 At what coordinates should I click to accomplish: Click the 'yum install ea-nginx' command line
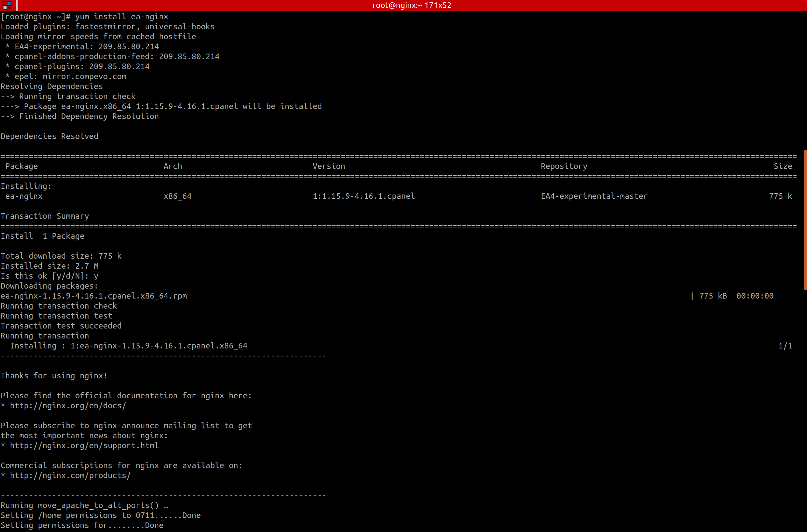[x=84, y=16]
